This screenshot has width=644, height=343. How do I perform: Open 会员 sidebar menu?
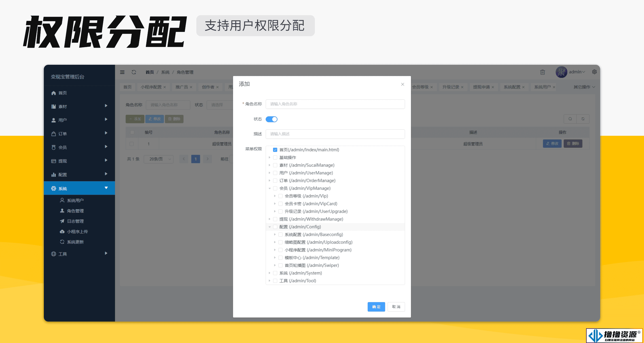click(79, 147)
